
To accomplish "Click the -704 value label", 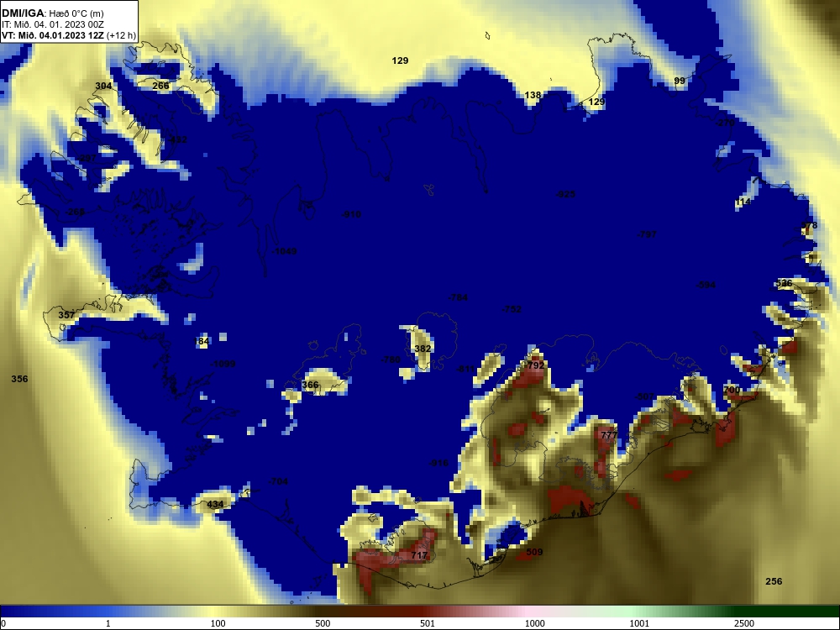I will coord(278,481).
